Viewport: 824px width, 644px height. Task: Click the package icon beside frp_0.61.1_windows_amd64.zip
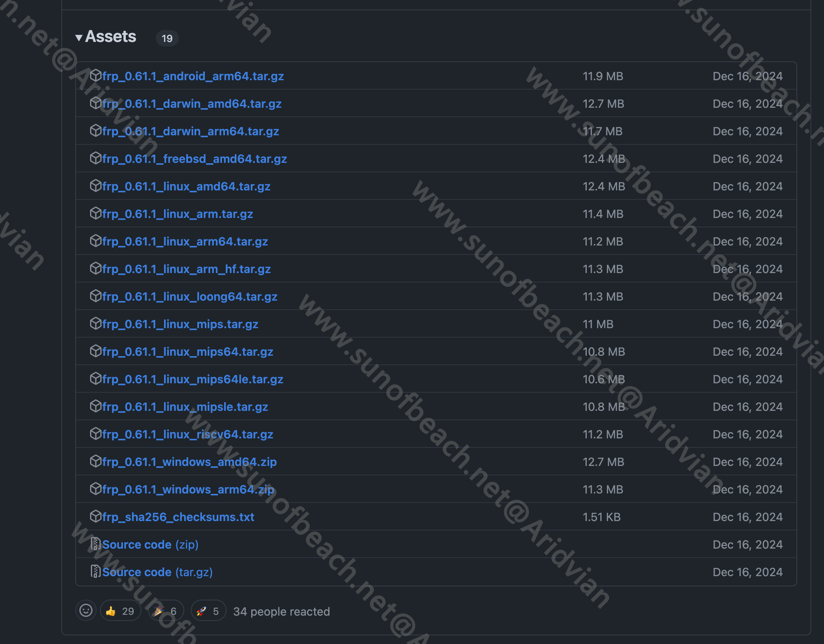(x=95, y=461)
